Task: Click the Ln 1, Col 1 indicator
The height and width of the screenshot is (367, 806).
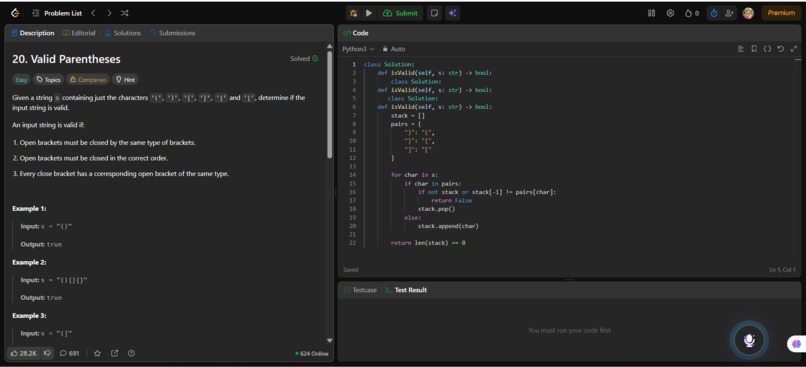Action: [782, 269]
